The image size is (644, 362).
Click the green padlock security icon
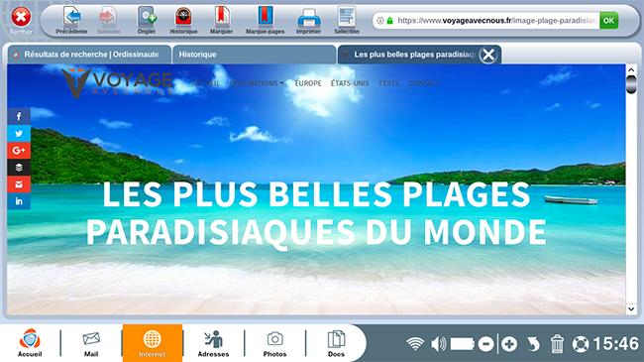389,21
